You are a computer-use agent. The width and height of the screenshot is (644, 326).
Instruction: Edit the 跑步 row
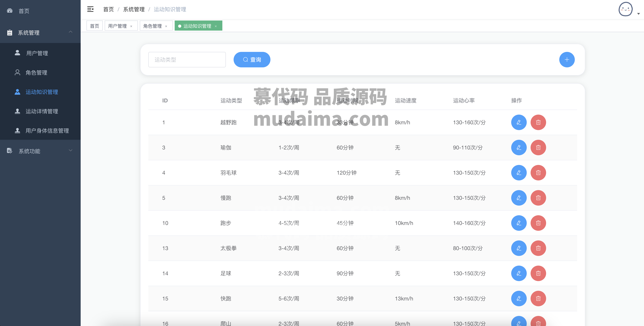pyautogui.click(x=519, y=223)
